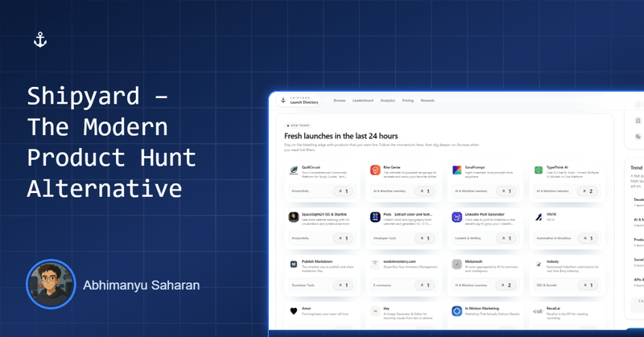The height and width of the screenshot is (337, 644).
Task: Click the Indexly product icon
Action: pos(539,265)
